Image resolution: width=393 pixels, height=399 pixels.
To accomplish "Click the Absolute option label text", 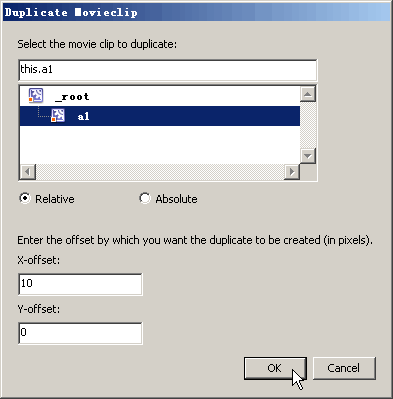I will pyautogui.click(x=176, y=199).
